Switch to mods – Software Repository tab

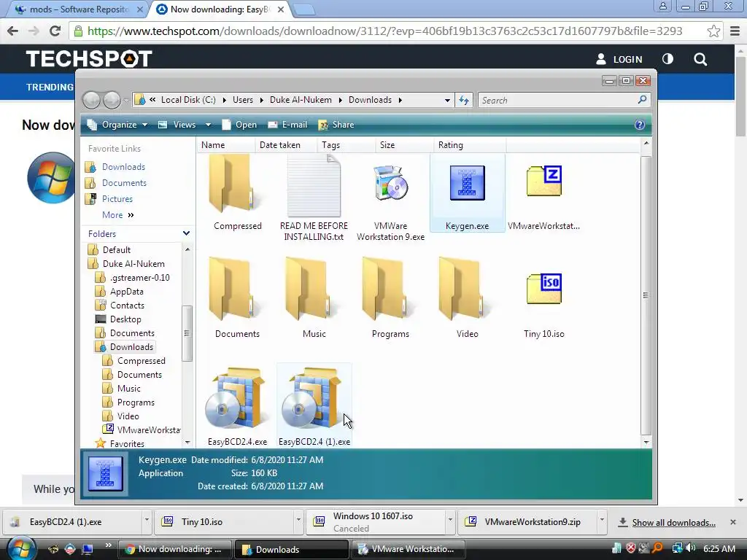[x=79, y=9]
